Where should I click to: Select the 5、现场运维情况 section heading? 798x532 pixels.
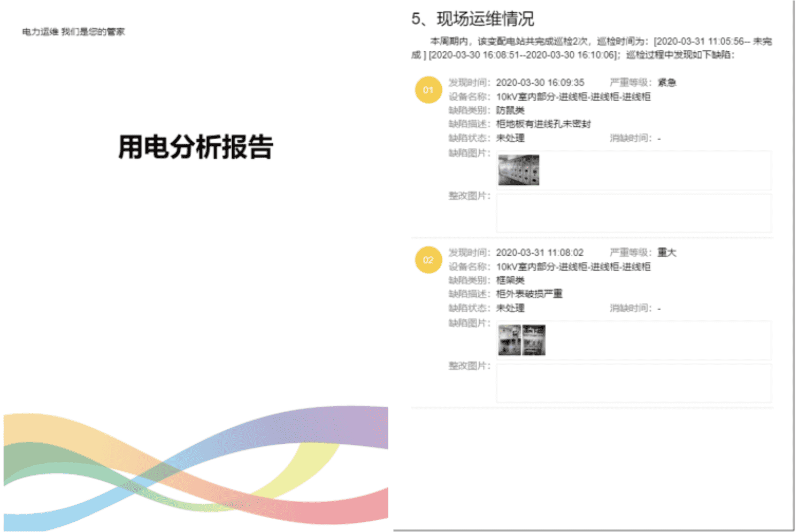[472, 19]
